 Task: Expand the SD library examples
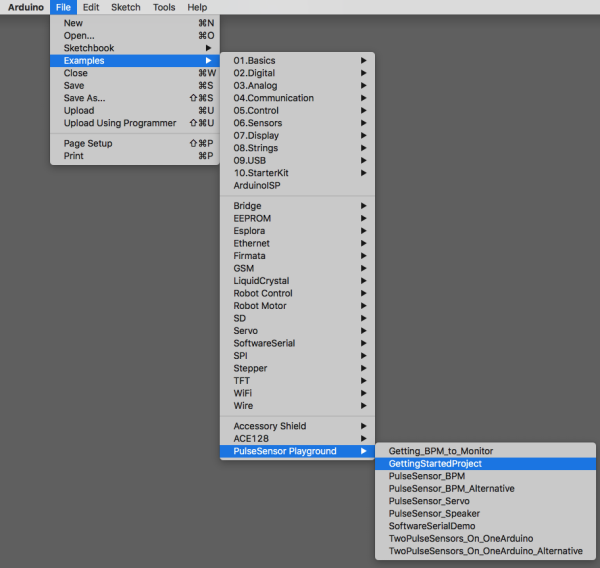297,318
